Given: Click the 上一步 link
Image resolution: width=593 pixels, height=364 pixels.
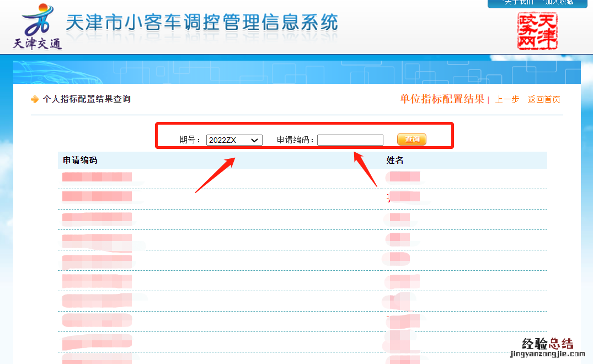Looking at the screenshot, I should click(506, 99).
